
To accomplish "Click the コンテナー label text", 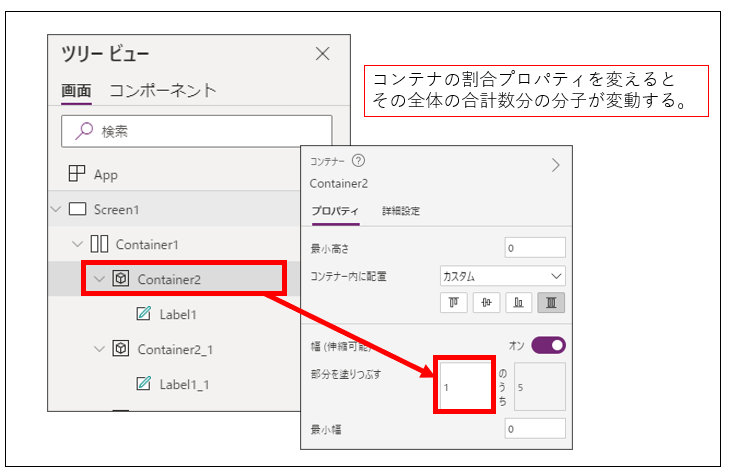I will point(327,161).
